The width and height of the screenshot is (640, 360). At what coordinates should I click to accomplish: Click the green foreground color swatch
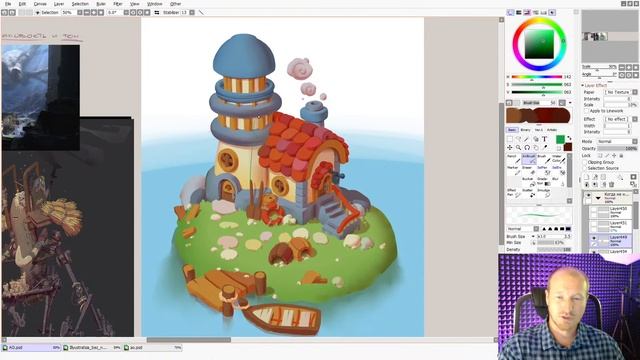pos(560,139)
